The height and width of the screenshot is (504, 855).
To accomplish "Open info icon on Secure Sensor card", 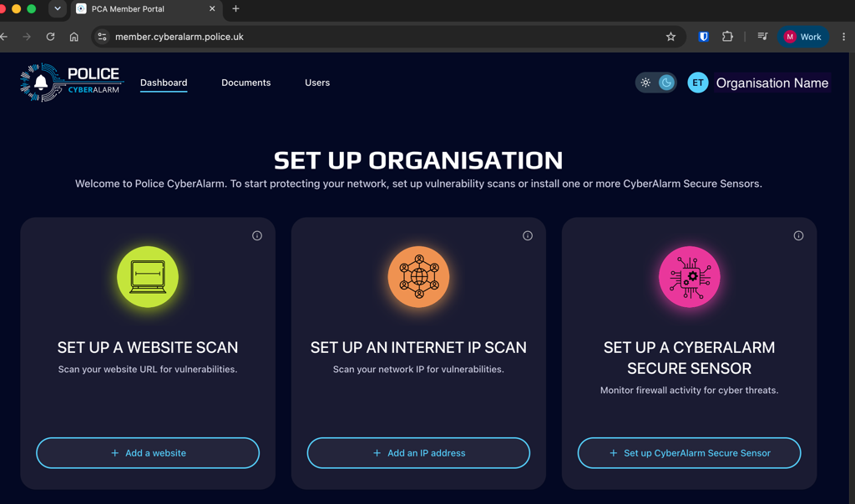I will click(798, 235).
